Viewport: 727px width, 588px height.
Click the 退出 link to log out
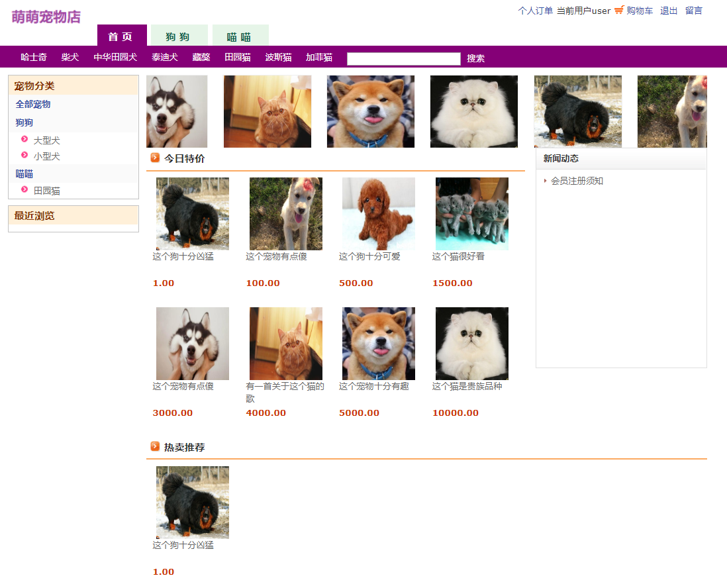668,11
